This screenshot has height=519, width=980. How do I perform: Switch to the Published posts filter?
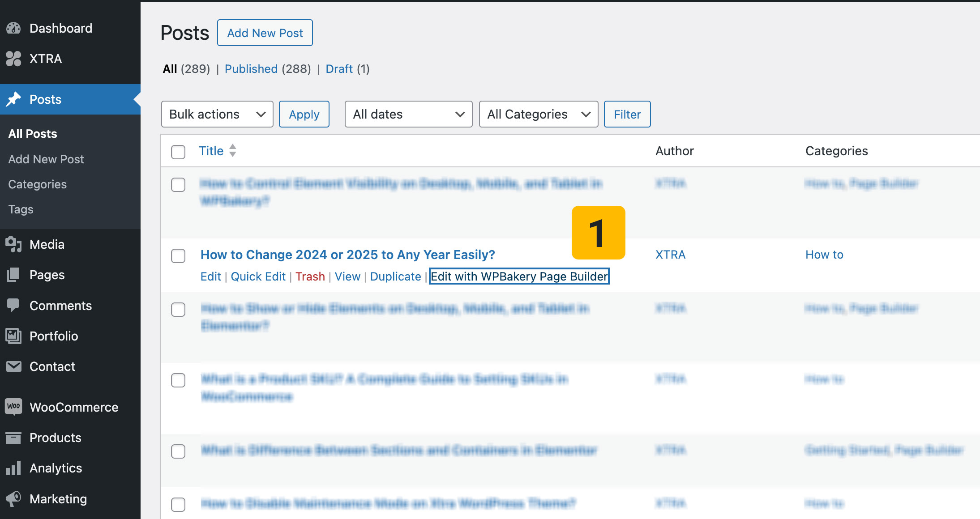[251, 69]
